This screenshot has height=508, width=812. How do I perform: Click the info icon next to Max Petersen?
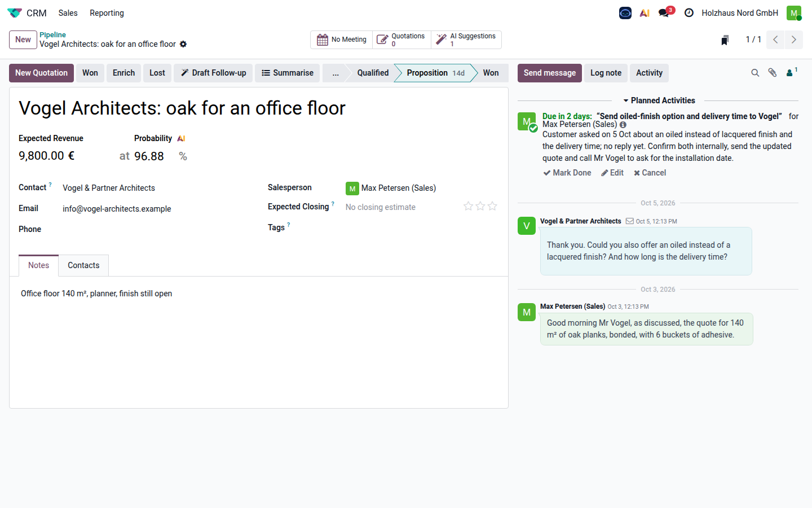coord(623,125)
